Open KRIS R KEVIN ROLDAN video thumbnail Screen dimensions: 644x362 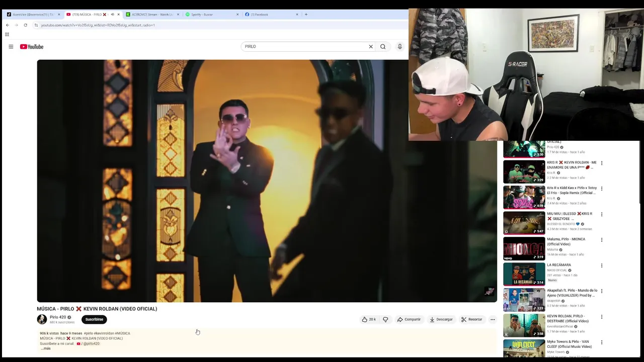(x=524, y=171)
